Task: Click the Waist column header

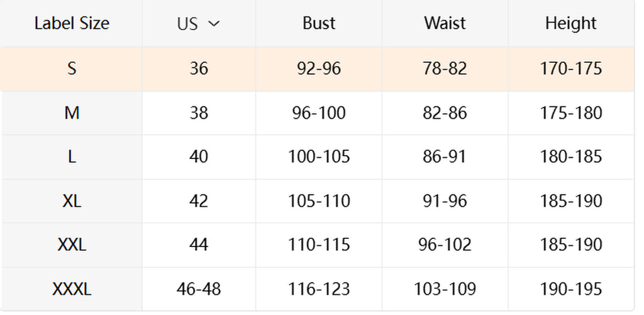Action: tap(445, 23)
